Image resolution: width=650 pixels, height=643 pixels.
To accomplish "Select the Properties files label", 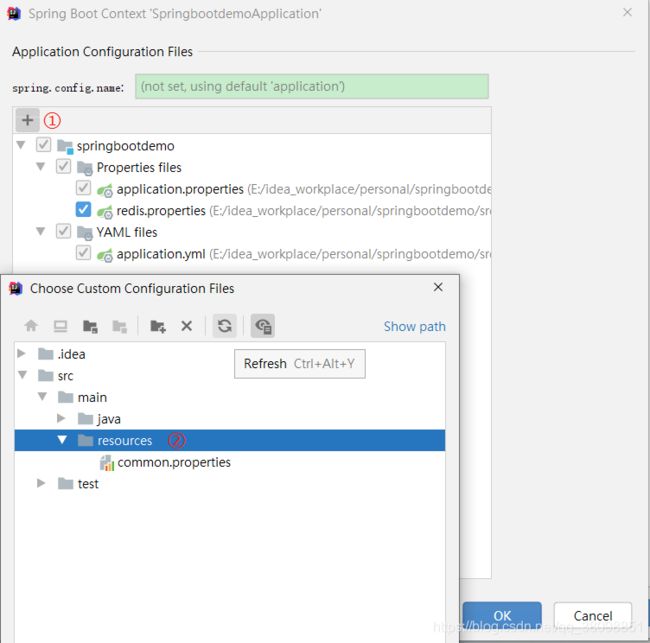I will pos(139,168).
